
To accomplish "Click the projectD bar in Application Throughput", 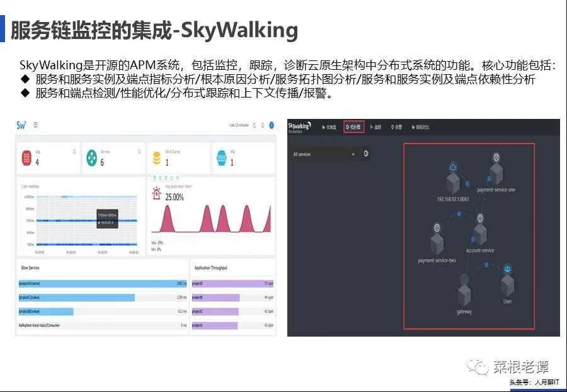I will click(232, 284).
